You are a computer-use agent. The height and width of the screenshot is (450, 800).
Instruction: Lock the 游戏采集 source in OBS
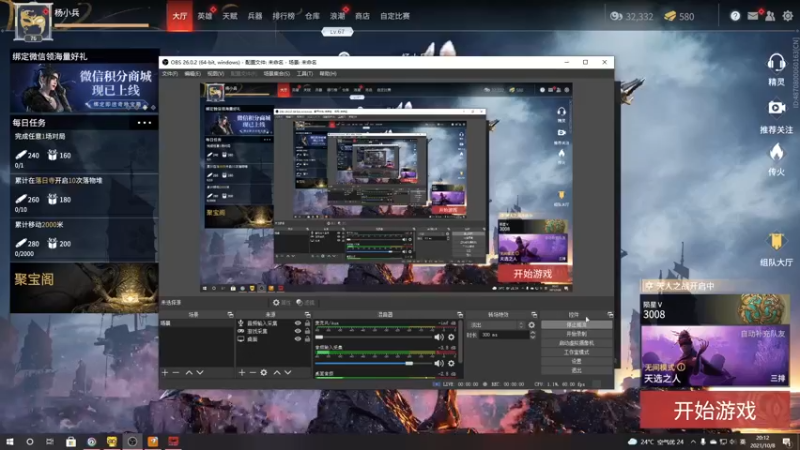click(x=307, y=331)
